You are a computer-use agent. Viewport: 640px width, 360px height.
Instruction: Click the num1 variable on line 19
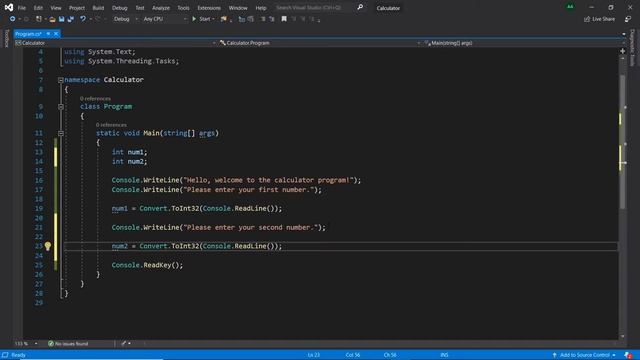(120, 209)
